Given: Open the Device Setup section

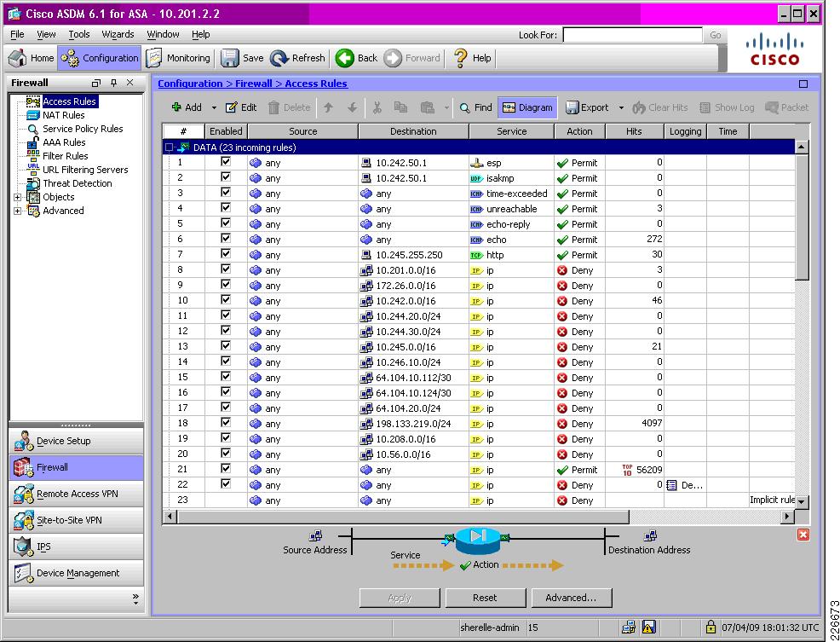Looking at the screenshot, I should [x=76, y=441].
